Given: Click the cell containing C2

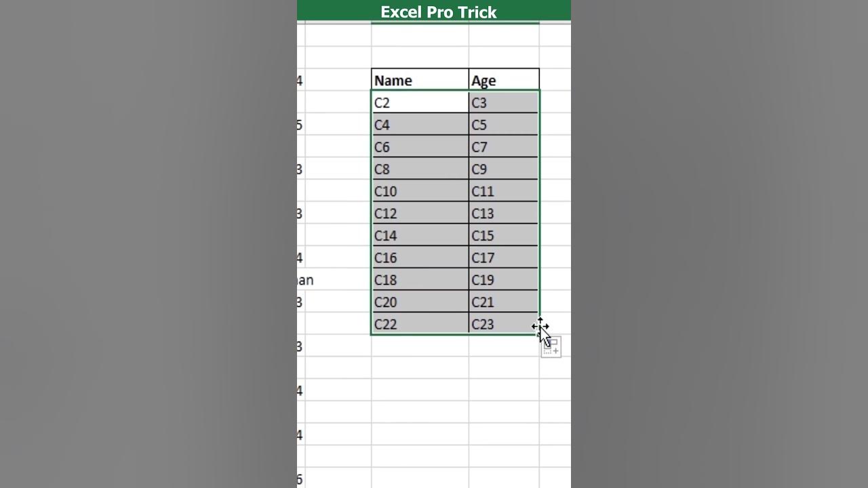Looking at the screenshot, I should pyautogui.click(x=420, y=102).
